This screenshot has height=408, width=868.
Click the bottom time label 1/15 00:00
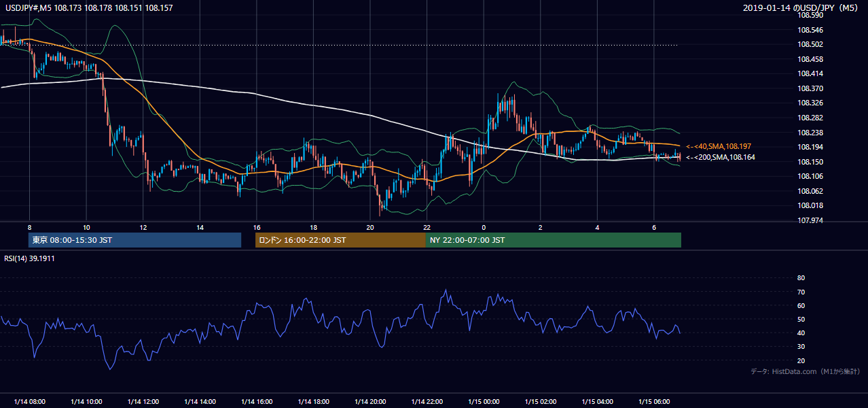click(x=484, y=401)
